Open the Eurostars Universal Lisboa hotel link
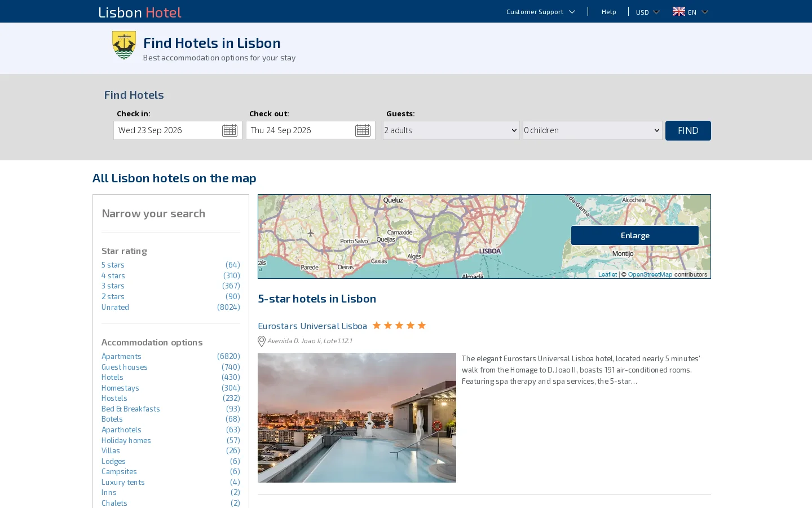The width and height of the screenshot is (812, 508). pos(312,326)
